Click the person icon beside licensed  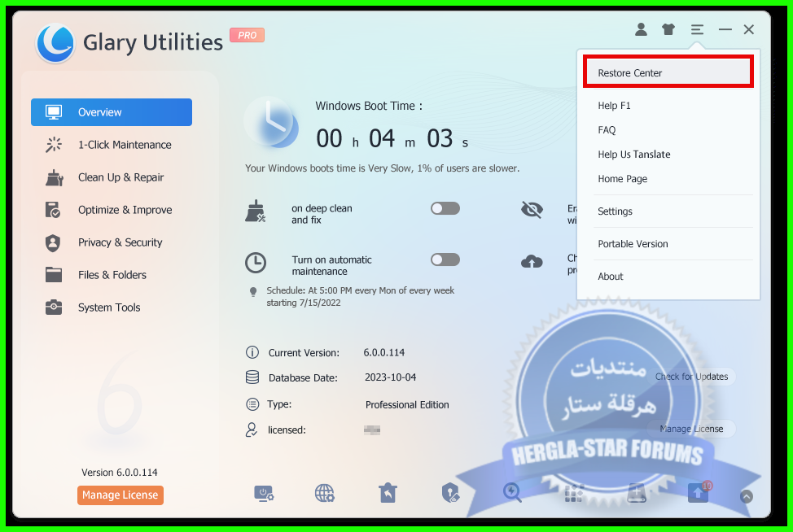click(252, 430)
